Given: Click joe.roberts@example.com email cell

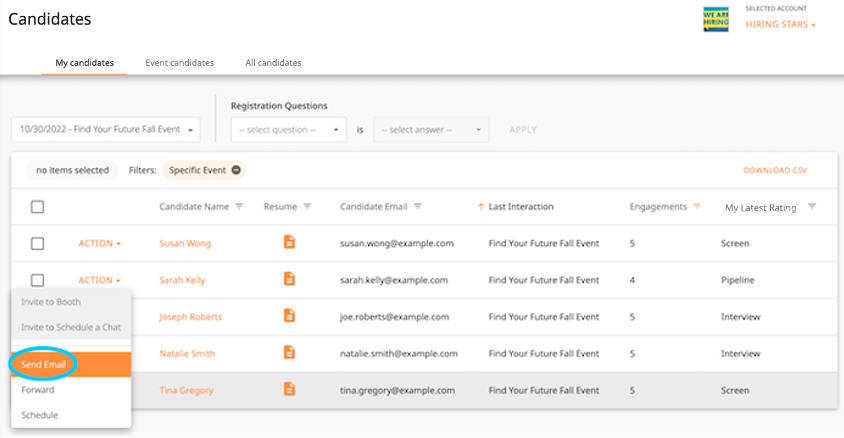Looking at the screenshot, I should [394, 316].
